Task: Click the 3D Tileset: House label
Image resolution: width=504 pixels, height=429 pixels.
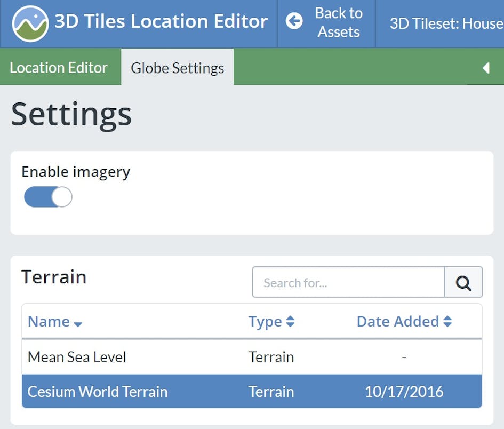Action: tap(446, 23)
